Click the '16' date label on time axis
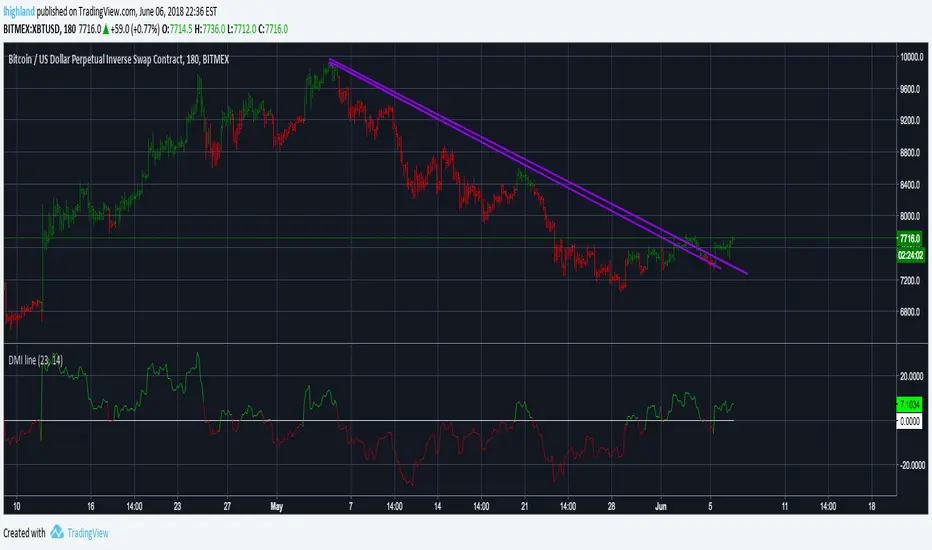Viewport: 932px width, 550px height. [x=90, y=507]
